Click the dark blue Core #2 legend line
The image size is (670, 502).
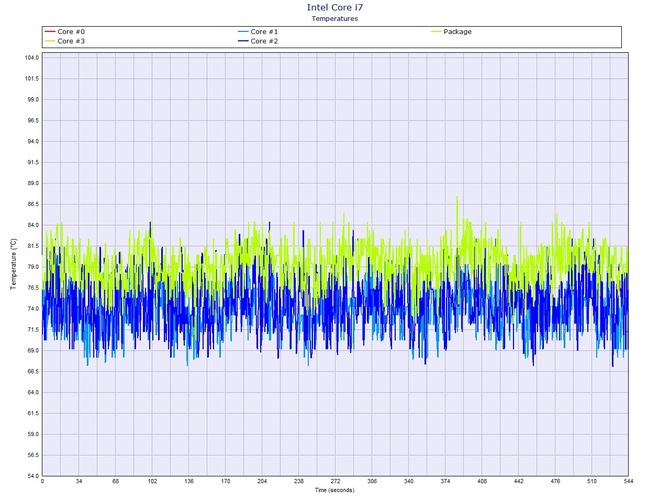pyautogui.click(x=243, y=41)
